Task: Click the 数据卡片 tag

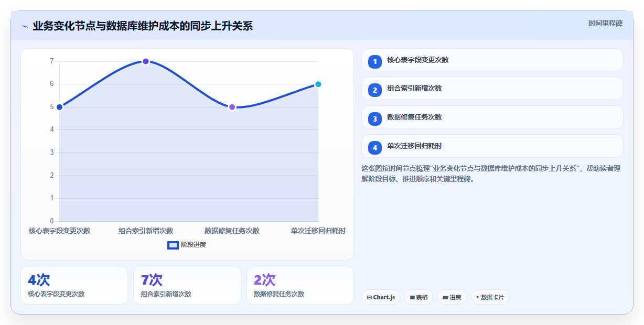Action: [490, 297]
